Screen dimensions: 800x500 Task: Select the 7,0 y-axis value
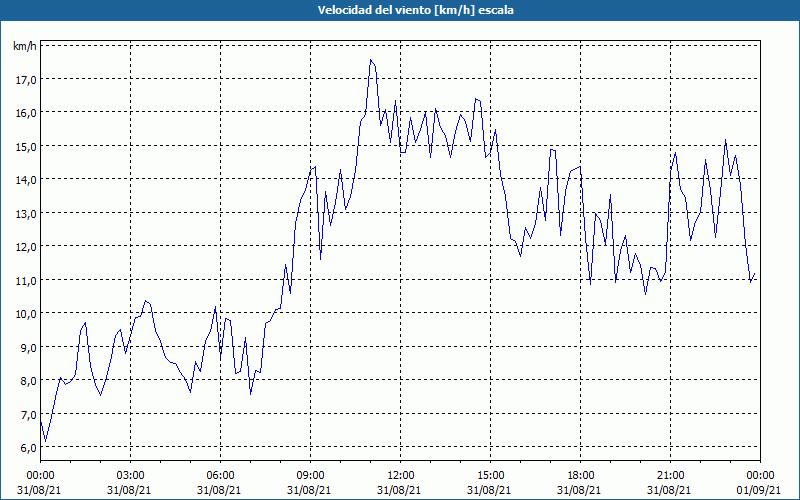point(27,414)
